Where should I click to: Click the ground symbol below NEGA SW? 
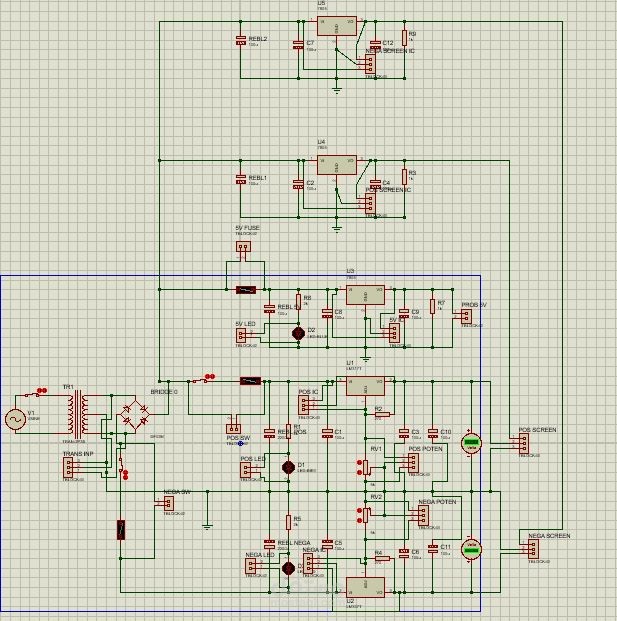207,526
